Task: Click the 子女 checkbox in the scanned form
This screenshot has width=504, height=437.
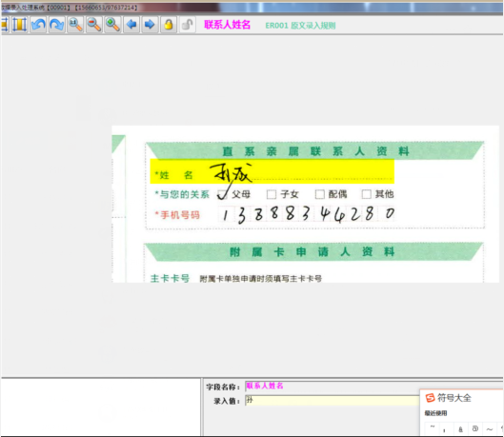Action: (x=272, y=194)
